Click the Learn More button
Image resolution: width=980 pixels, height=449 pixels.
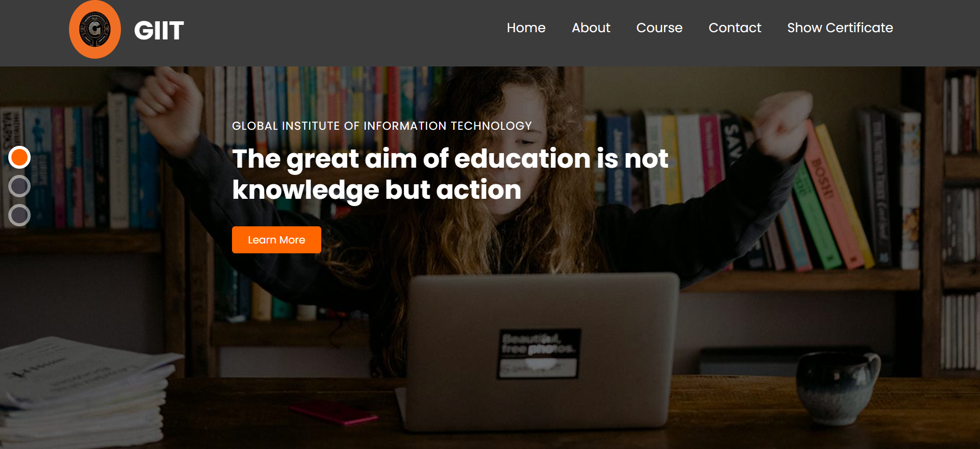[x=277, y=240]
